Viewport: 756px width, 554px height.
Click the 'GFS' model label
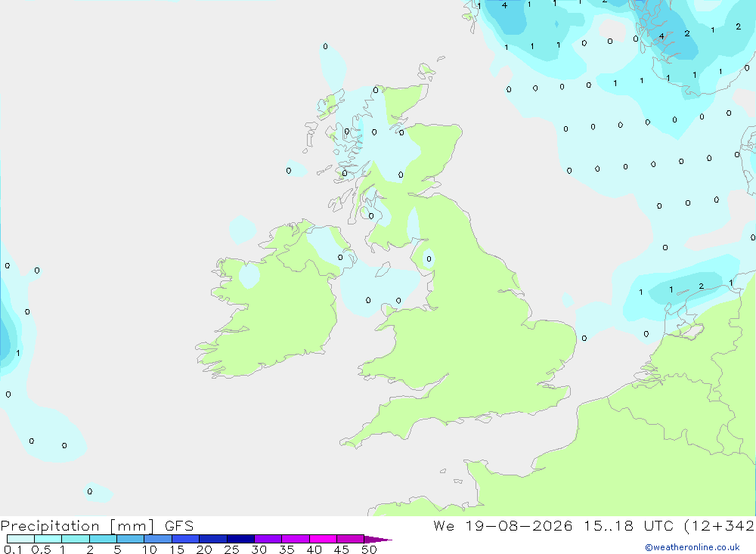179,526
